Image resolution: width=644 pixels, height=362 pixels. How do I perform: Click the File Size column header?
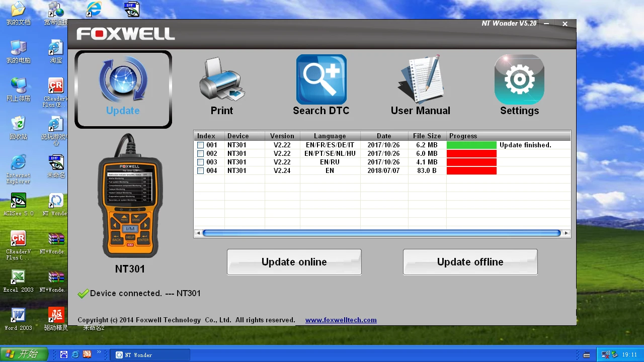[427, 136]
